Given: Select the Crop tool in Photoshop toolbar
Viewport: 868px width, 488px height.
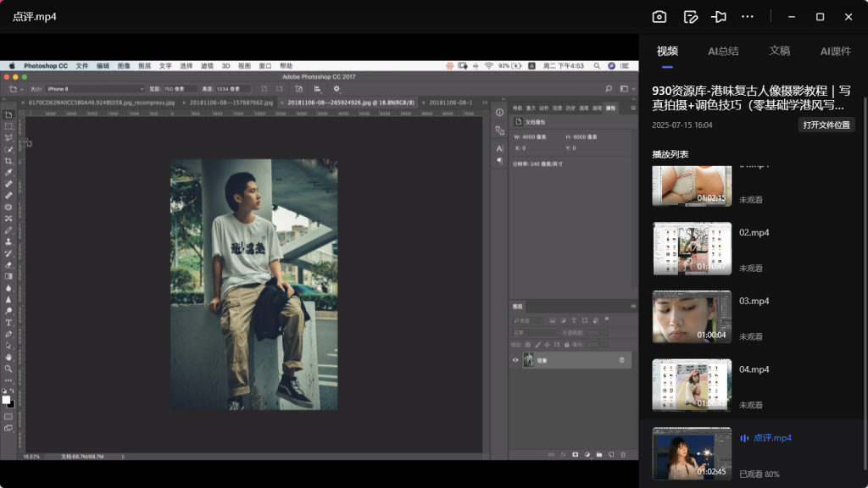Looking at the screenshot, I should (x=8, y=160).
